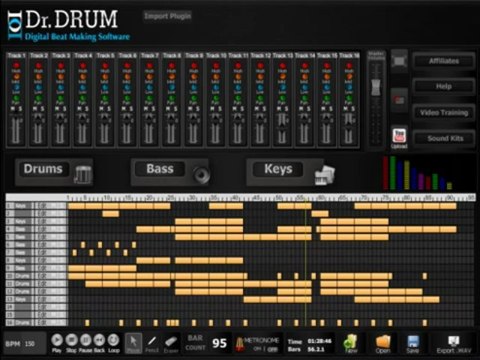The image size is (480, 360).
Task: Solo Track 6 with its S button
Action: (x=131, y=109)
